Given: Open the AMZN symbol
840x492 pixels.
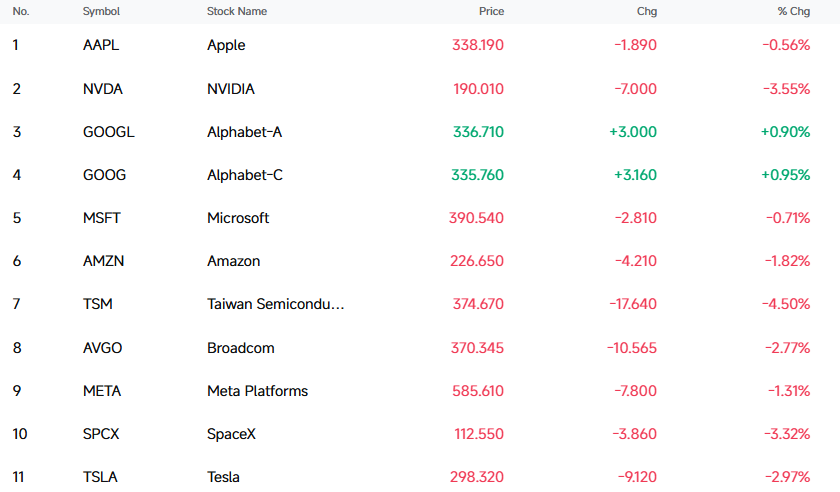Looking at the screenshot, I should (x=103, y=261).
